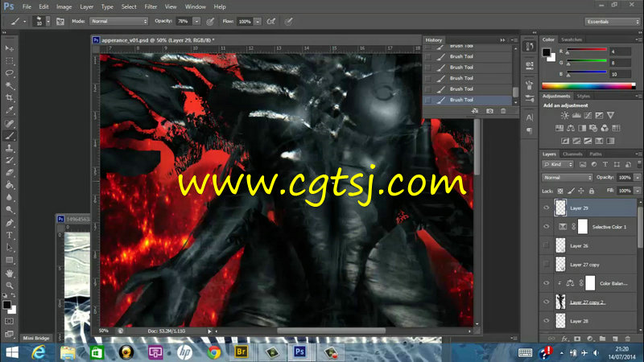Select the Horizontal Type tool
The height and width of the screenshot is (362, 644).
10,235
